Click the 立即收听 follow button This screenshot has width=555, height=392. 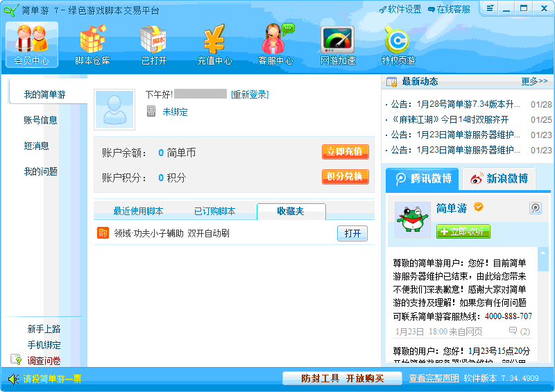(463, 232)
